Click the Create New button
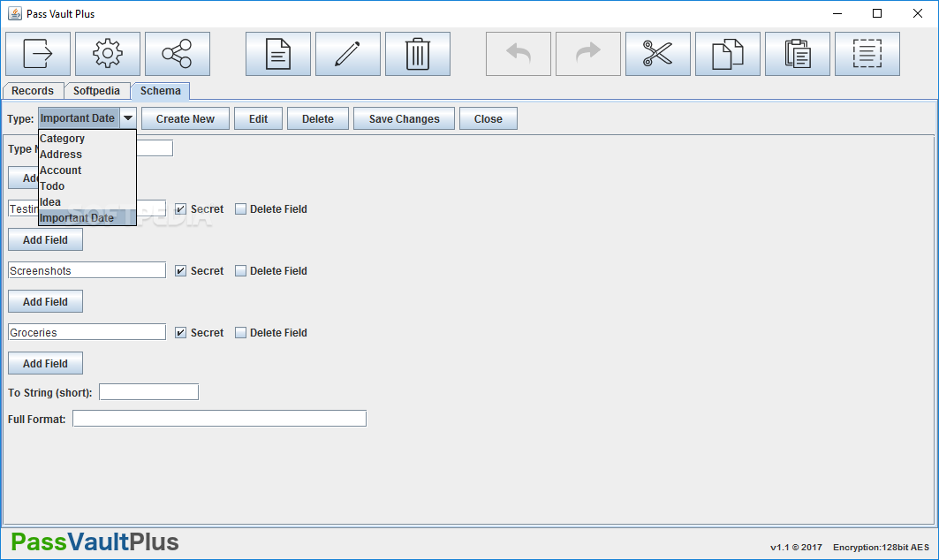939x560 pixels. [x=186, y=118]
